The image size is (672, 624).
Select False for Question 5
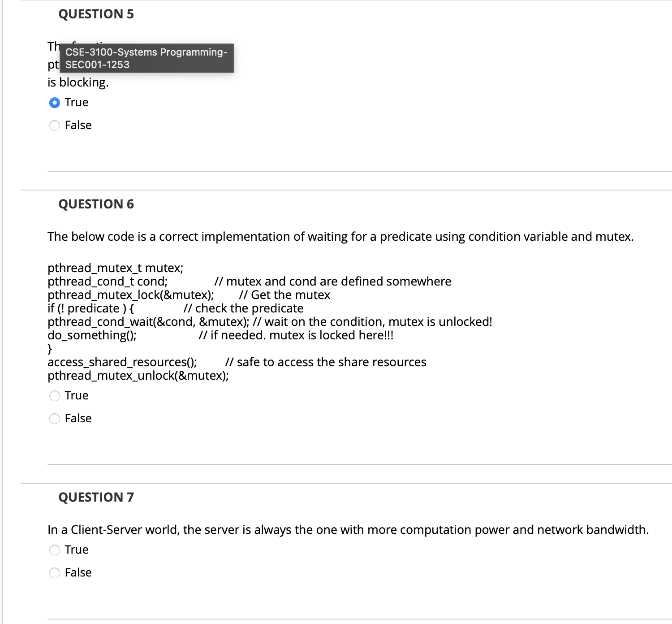tap(55, 126)
